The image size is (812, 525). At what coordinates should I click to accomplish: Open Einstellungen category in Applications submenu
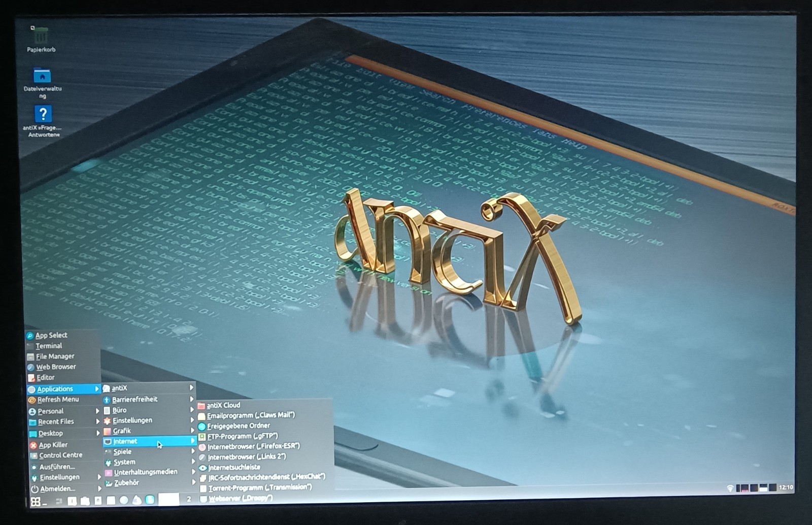(x=149, y=420)
